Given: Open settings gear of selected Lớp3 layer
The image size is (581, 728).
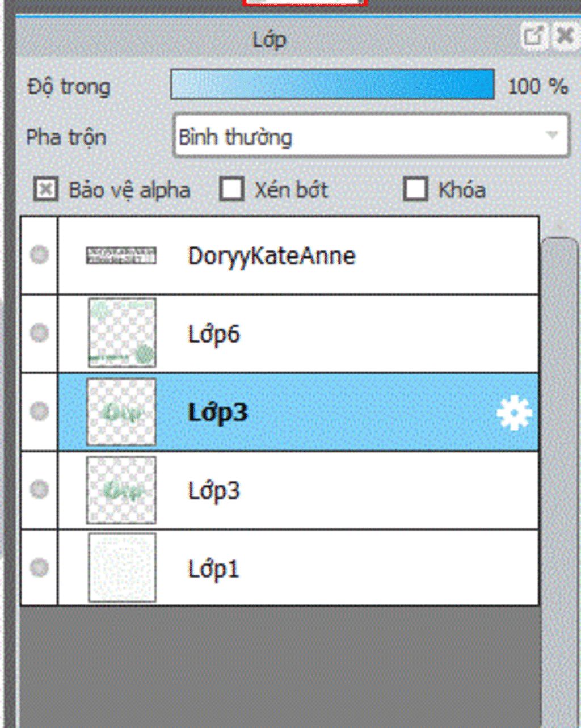Looking at the screenshot, I should coord(514,414).
